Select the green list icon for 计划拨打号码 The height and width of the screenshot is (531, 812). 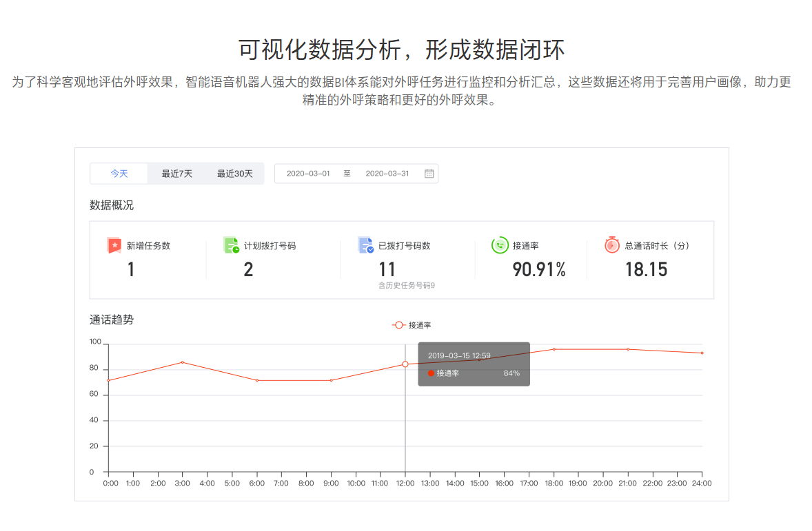[230, 245]
